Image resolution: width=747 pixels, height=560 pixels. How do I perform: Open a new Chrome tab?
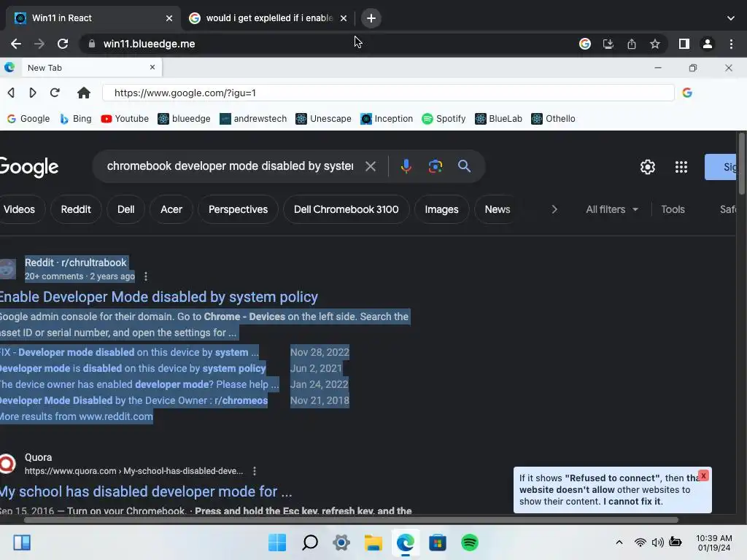click(x=371, y=18)
